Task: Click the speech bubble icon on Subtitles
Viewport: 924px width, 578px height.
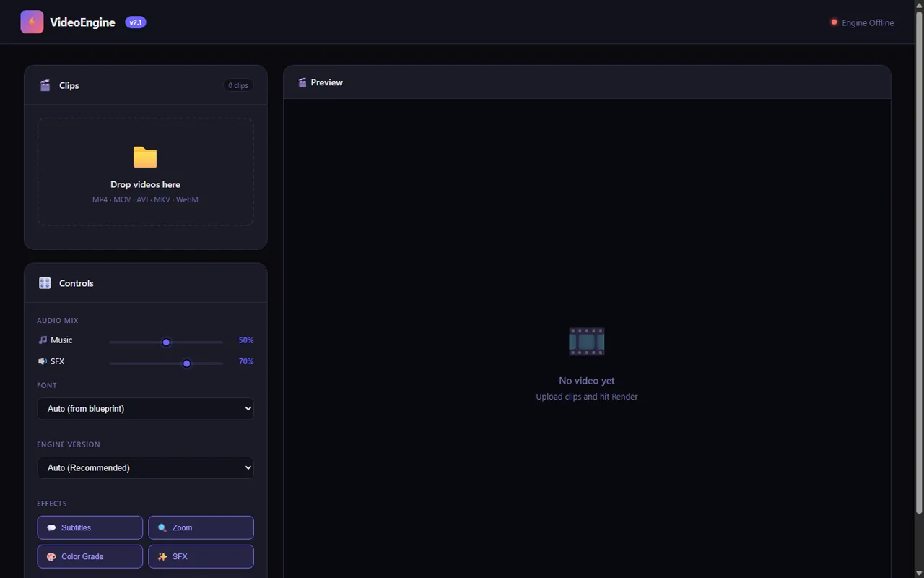Action: tap(51, 528)
